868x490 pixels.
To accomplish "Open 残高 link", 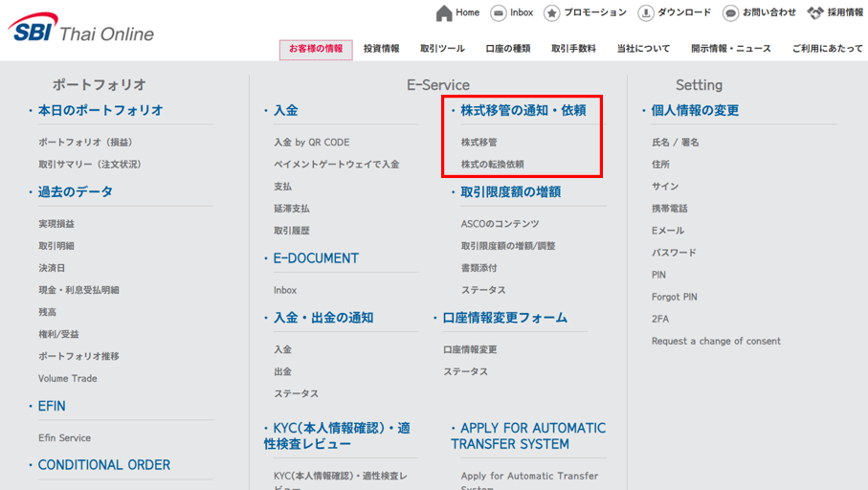I will coord(47,312).
